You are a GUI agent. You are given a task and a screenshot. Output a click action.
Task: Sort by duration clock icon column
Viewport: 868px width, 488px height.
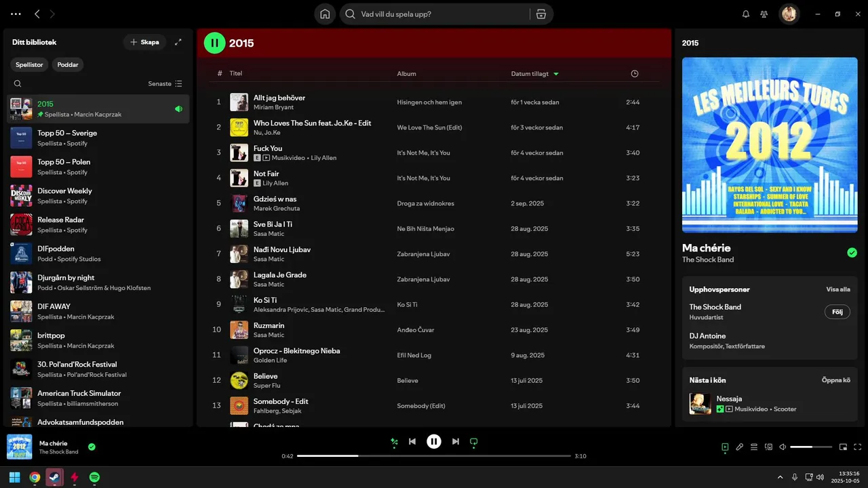click(635, 73)
